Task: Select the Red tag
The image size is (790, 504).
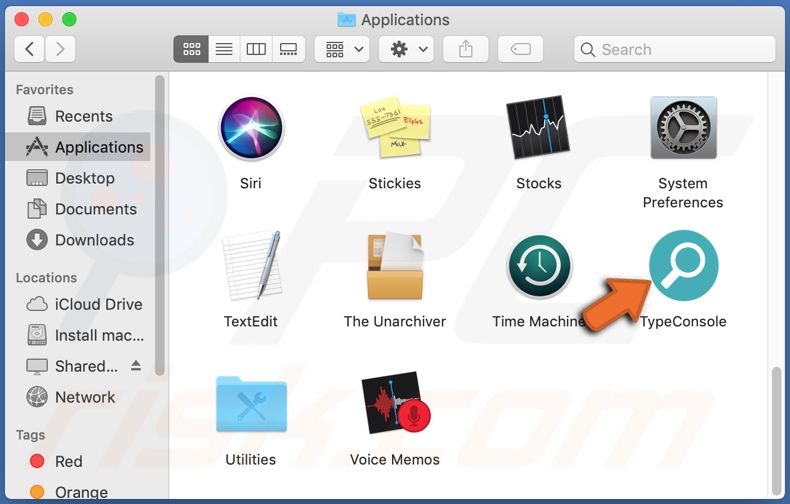Action: (68, 461)
